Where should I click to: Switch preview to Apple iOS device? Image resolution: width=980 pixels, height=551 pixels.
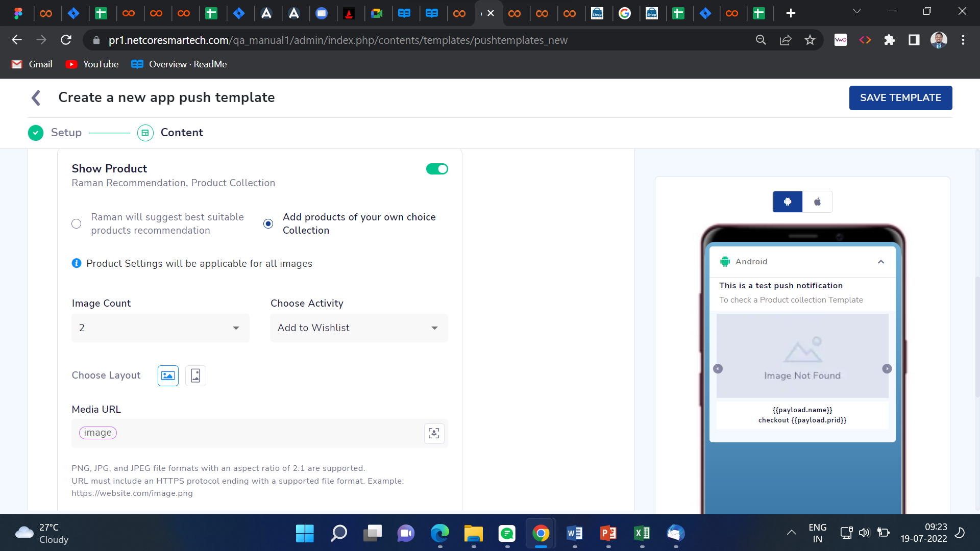(x=817, y=202)
